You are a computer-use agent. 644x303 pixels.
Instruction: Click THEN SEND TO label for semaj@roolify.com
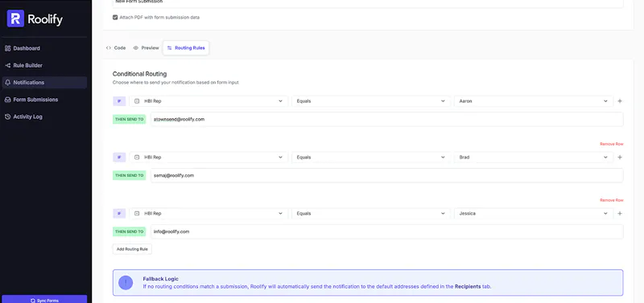pyautogui.click(x=130, y=175)
